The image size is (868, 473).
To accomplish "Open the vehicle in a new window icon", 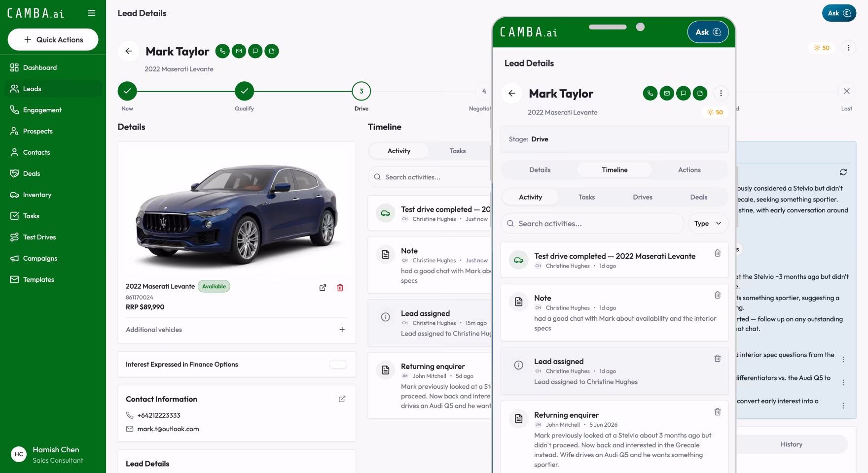I will [x=323, y=288].
